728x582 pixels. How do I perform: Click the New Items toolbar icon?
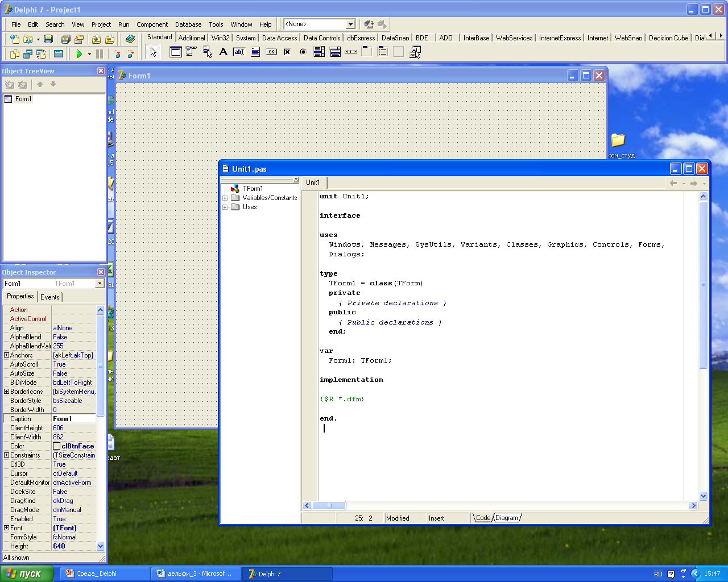click(14, 39)
